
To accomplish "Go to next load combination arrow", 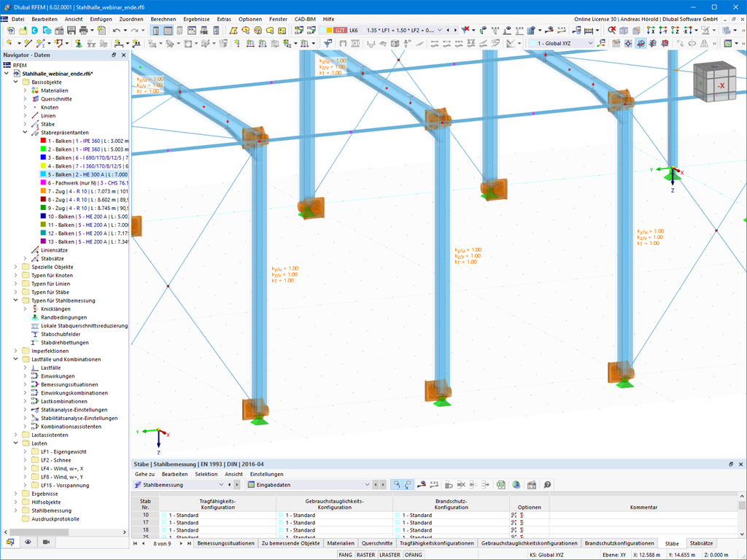I will point(455,30).
